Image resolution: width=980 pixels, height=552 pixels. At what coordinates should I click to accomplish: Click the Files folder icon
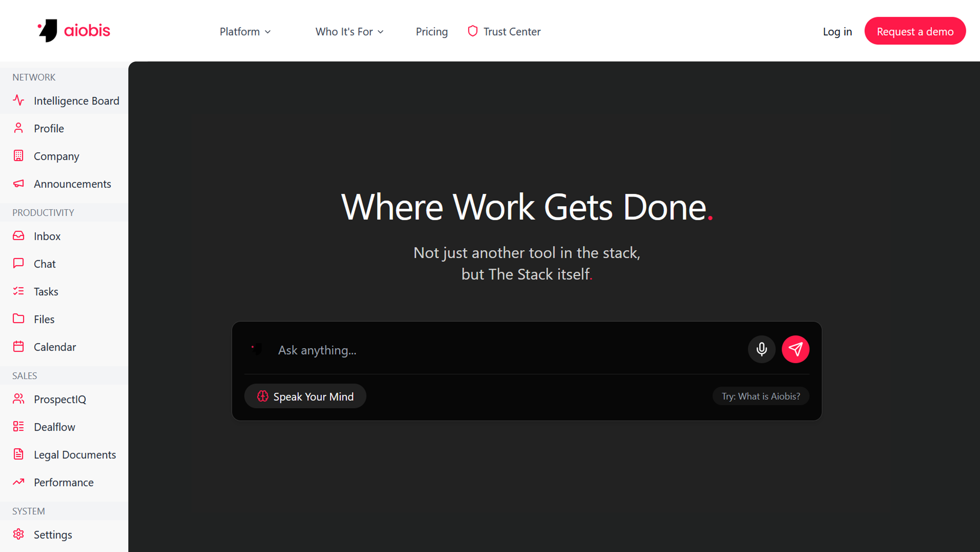pyautogui.click(x=18, y=318)
